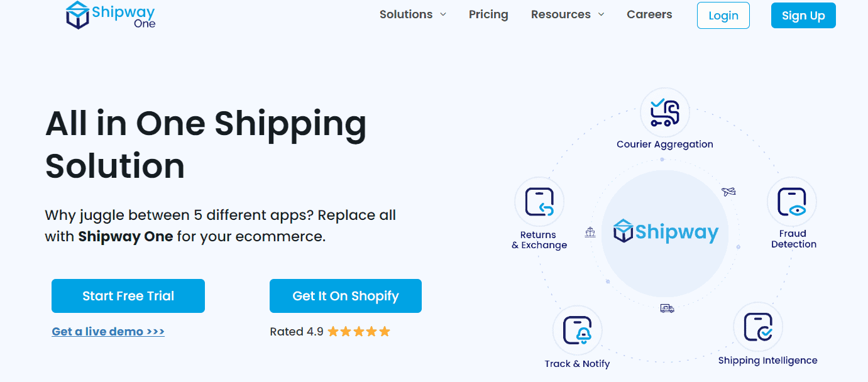The width and height of the screenshot is (868, 382).
Task: Click the small delivery truck orbit icon
Action: 667,308
